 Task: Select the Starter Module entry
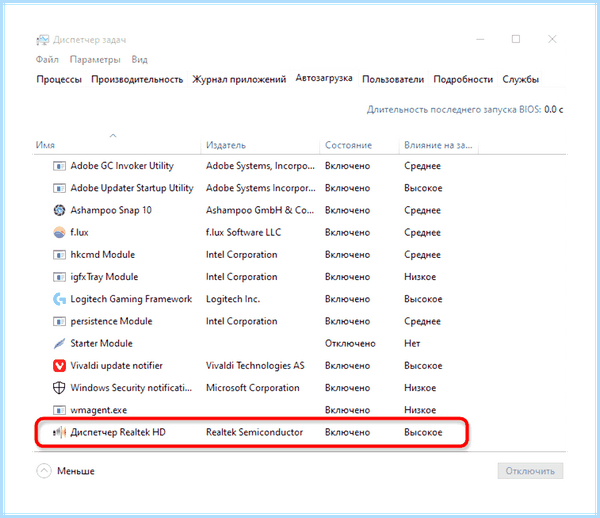[x=101, y=344]
